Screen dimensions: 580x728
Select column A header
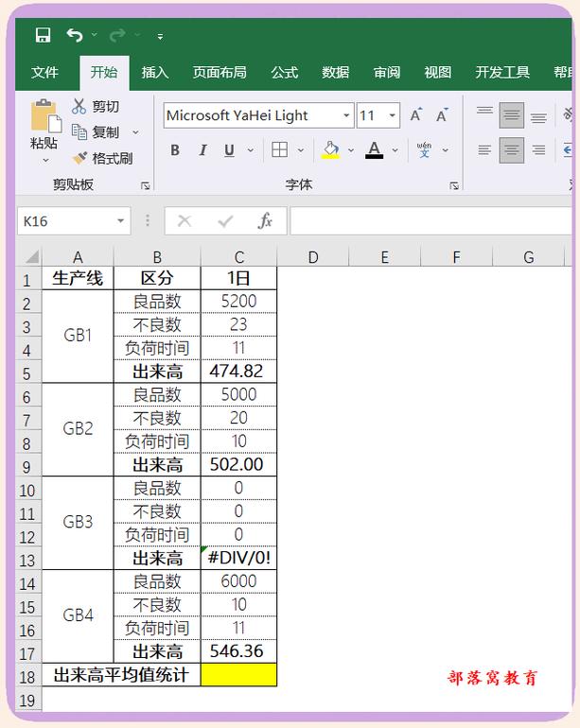[78, 257]
